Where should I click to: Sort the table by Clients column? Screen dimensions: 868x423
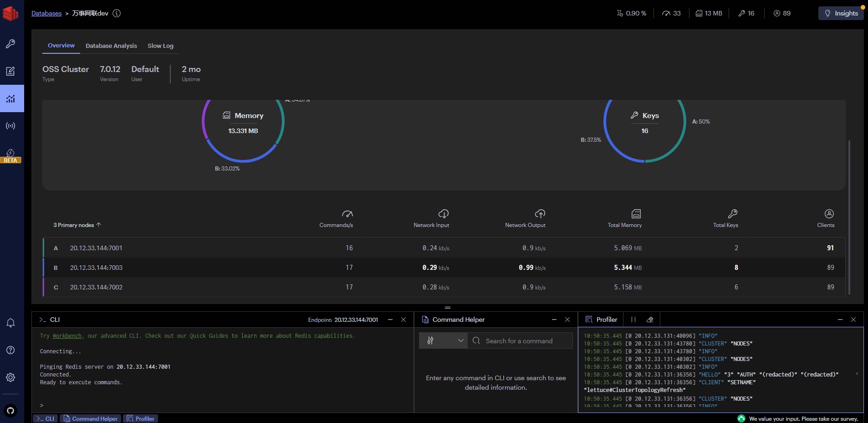[x=826, y=219]
